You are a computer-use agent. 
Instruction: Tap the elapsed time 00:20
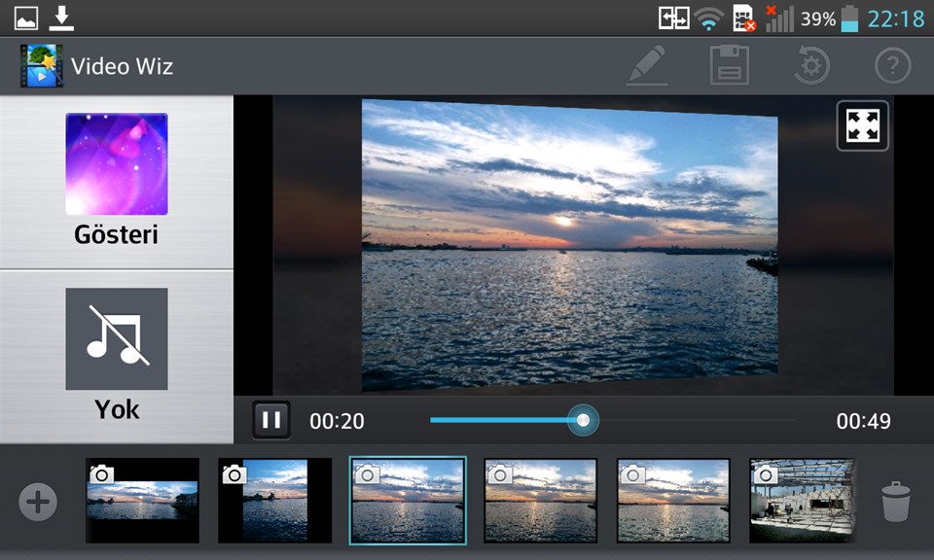pos(337,421)
